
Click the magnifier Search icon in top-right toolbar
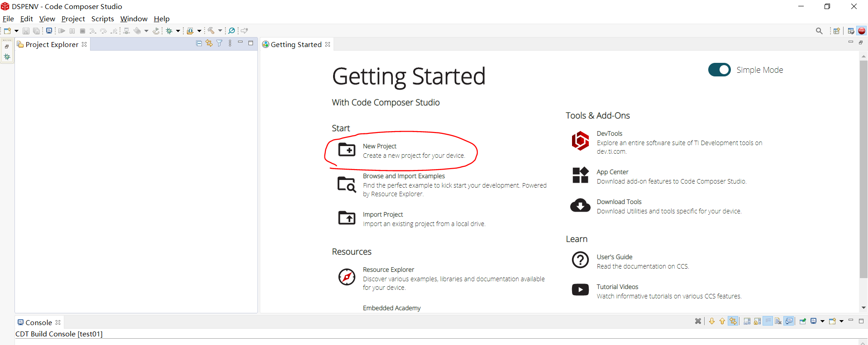[x=819, y=31]
